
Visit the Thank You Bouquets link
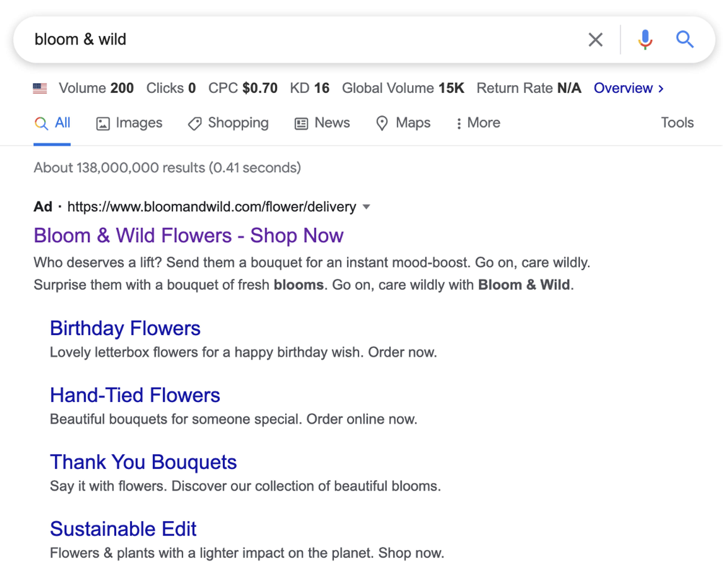click(x=143, y=462)
